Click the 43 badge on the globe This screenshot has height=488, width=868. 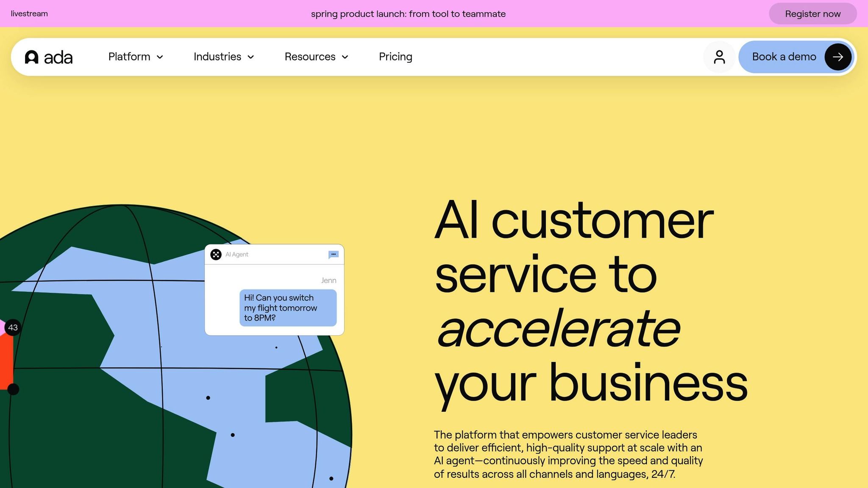13,327
